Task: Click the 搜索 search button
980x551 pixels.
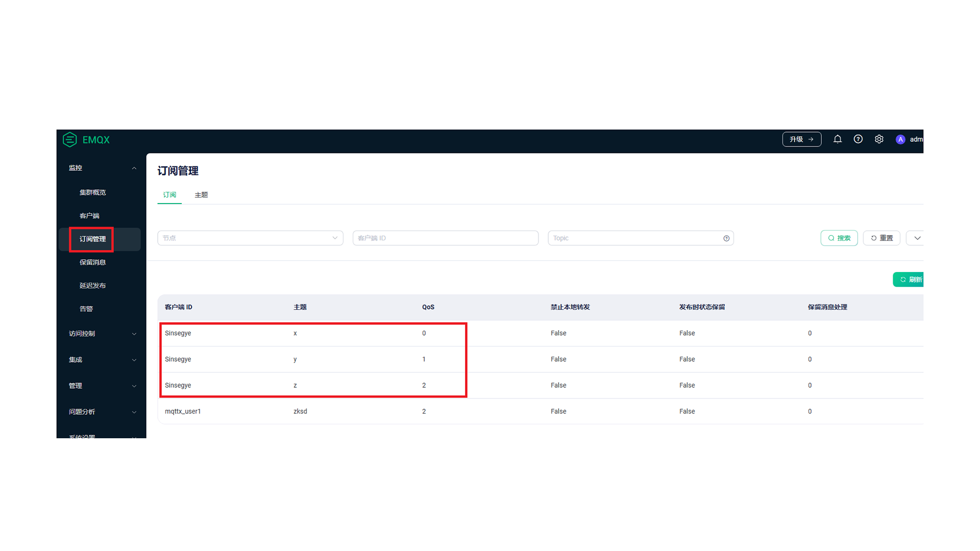Action: 839,238
